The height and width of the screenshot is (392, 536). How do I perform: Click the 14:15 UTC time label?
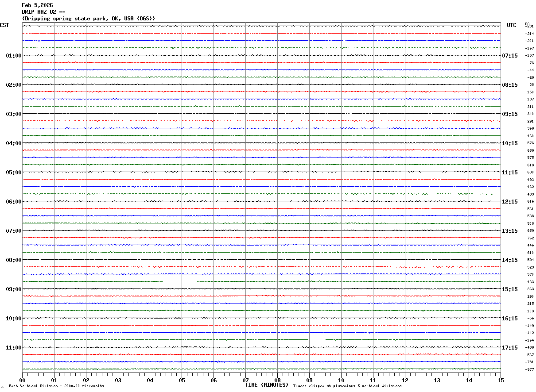pos(510,260)
